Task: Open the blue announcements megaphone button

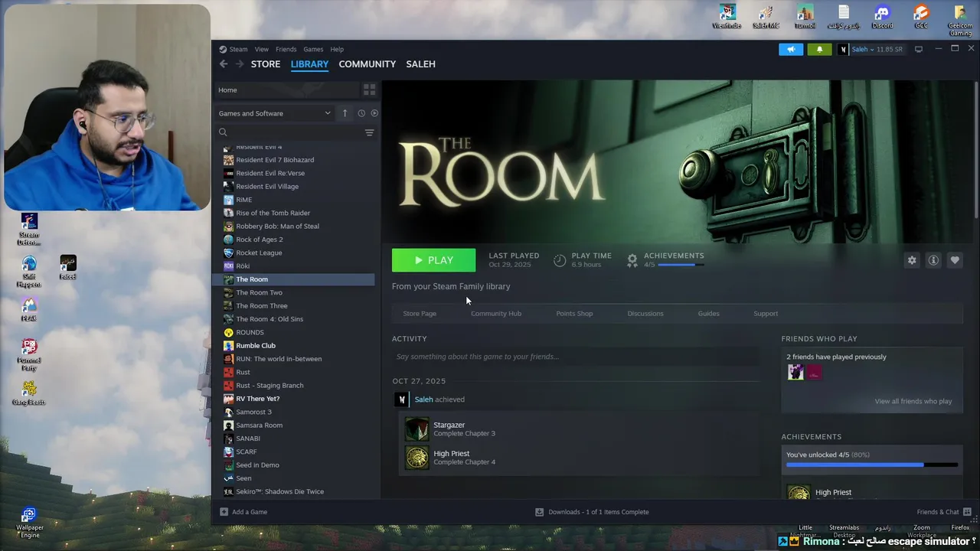Action: [791, 49]
